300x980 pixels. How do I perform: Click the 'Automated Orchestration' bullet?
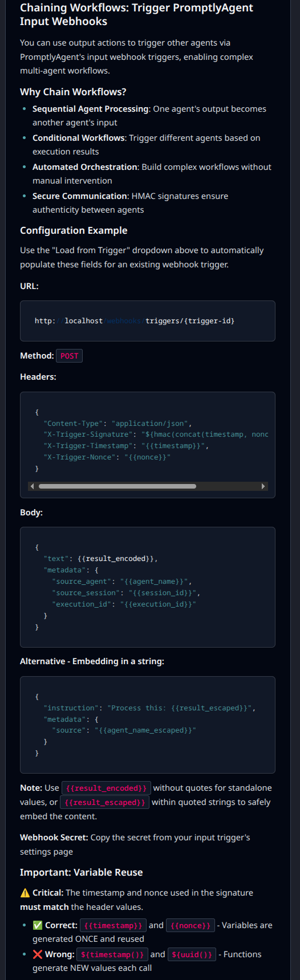(x=152, y=174)
